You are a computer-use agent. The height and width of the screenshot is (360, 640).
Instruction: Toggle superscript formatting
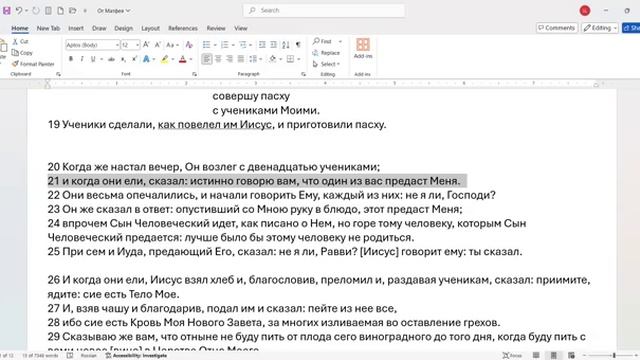pyautogui.click(x=134, y=59)
